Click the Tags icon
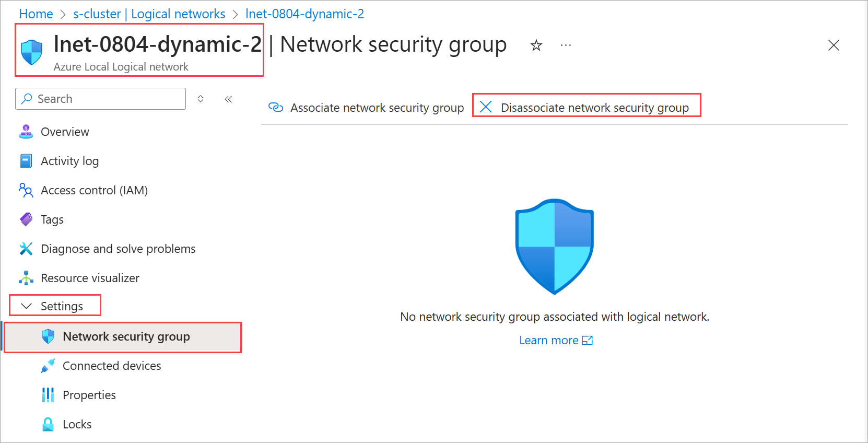The image size is (868, 443). (x=26, y=219)
